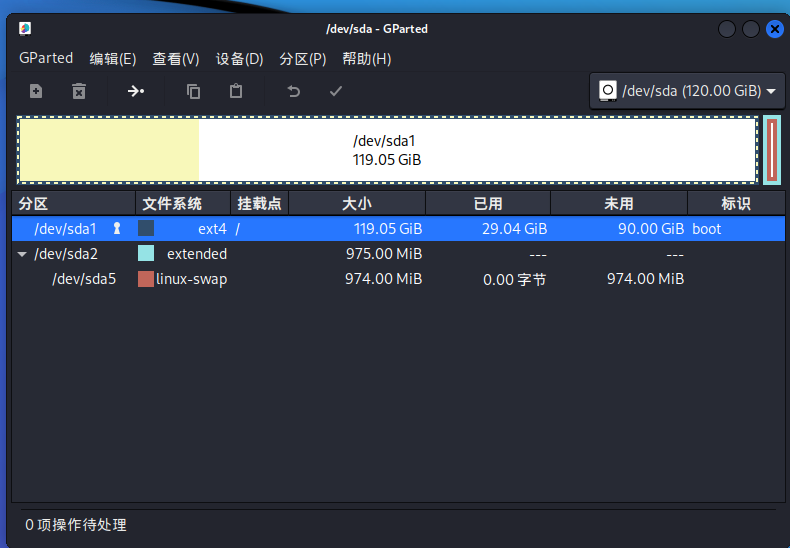This screenshot has height=548, width=790.
Task: Click the 0 项操作待处理 status bar text
Action: (x=76, y=525)
